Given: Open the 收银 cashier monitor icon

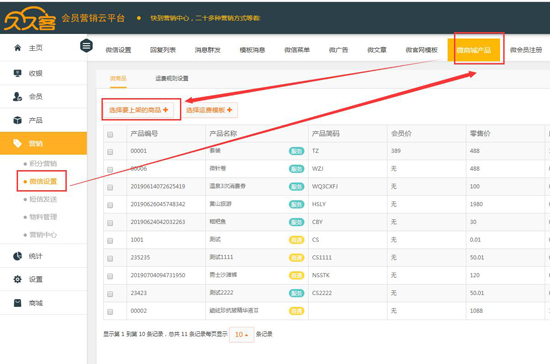Looking at the screenshot, I should coord(17,73).
